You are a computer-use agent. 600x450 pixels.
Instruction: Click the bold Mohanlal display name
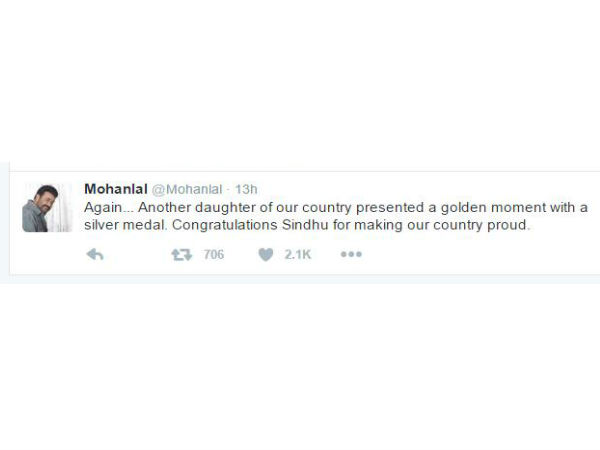click(x=115, y=188)
